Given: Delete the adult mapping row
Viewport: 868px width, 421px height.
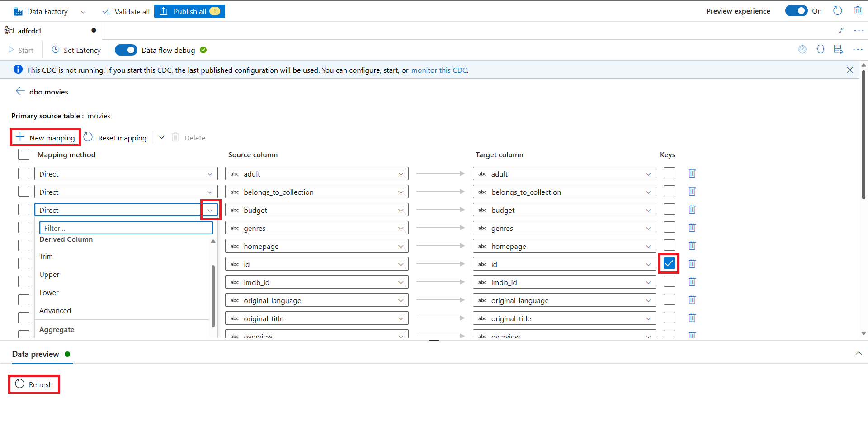Looking at the screenshot, I should (x=692, y=173).
